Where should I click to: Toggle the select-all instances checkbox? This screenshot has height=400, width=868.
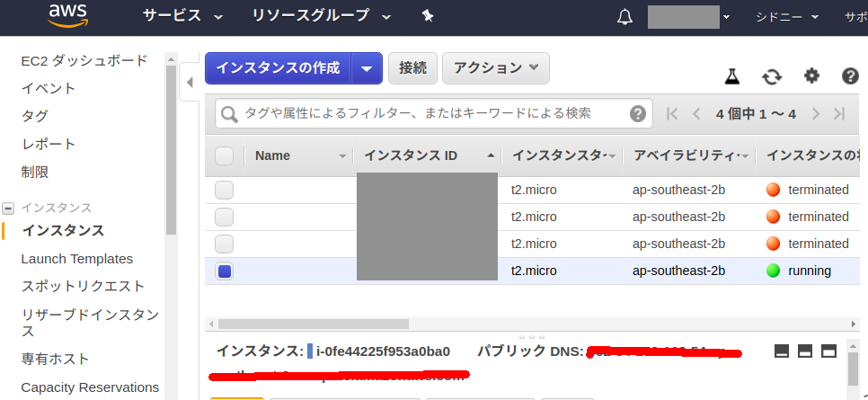click(225, 156)
